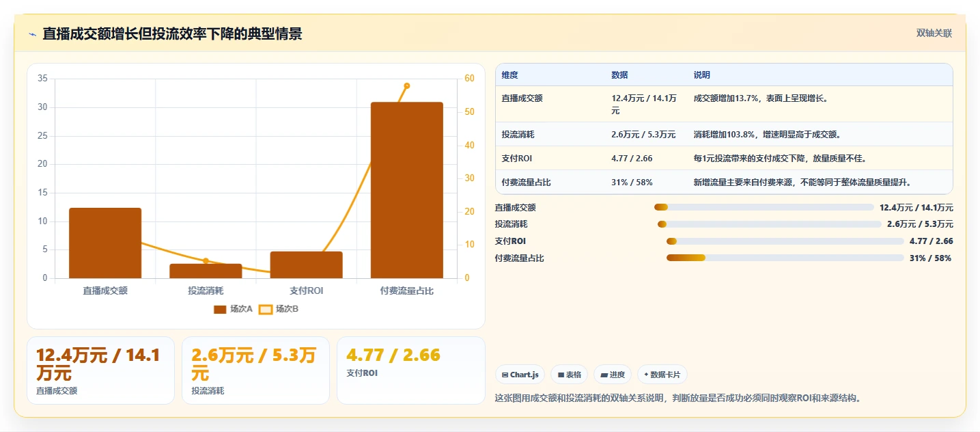Select the 进度 tag chip

point(613,375)
